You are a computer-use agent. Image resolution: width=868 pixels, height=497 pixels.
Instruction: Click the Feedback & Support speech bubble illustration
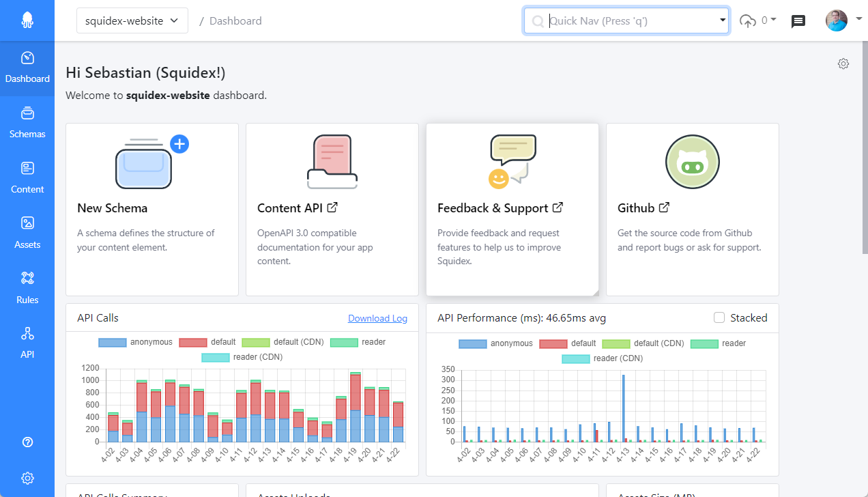(512, 162)
